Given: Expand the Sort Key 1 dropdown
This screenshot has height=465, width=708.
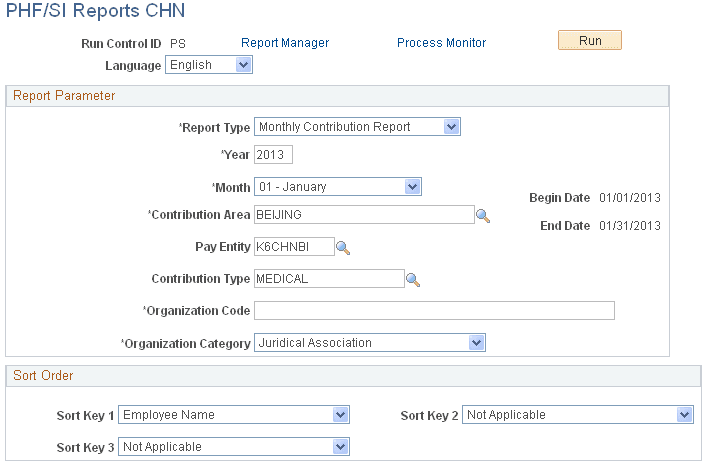Looking at the screenshot, I should coord(234,415).
